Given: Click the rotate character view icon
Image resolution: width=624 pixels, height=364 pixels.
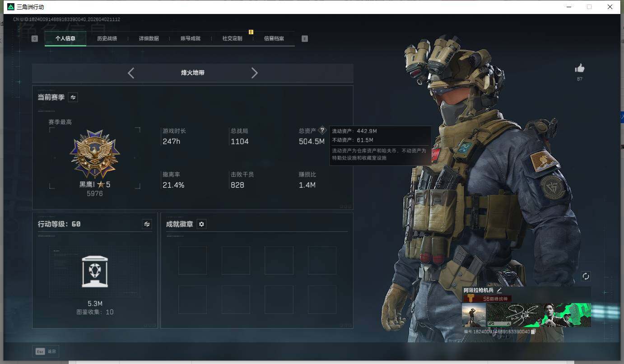Looking at the screenshot, I should (x=586, y=276).
